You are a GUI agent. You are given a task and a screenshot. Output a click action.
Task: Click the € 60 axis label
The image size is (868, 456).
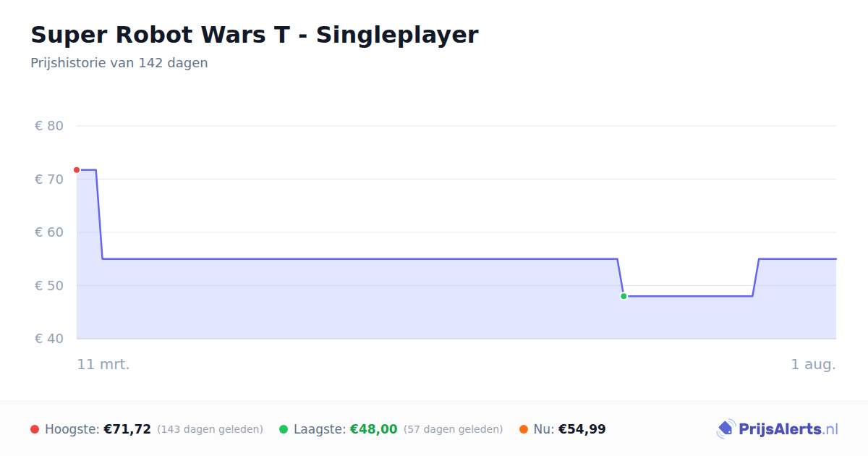point(49,232)
